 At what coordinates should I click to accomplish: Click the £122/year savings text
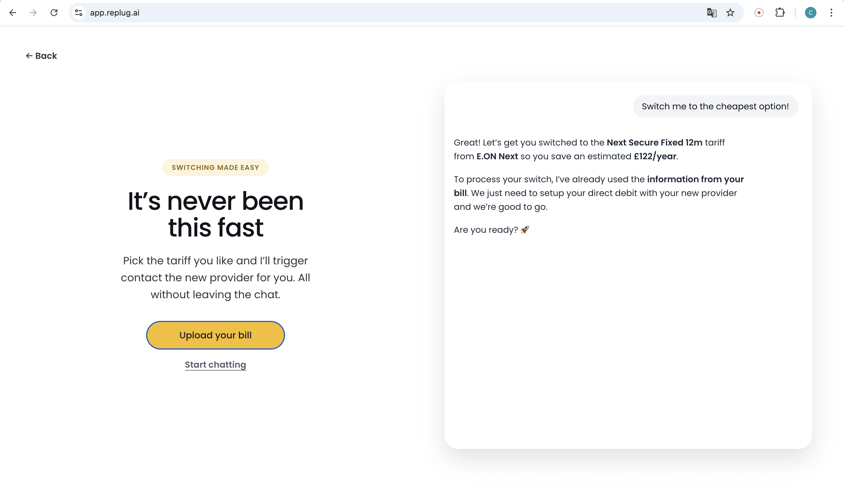(x=654, y=156)
